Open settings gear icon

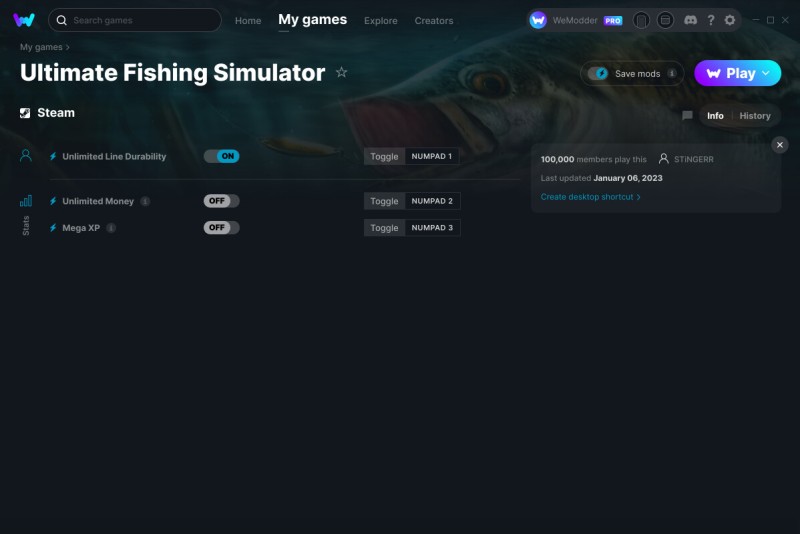(x=730, y=20)
